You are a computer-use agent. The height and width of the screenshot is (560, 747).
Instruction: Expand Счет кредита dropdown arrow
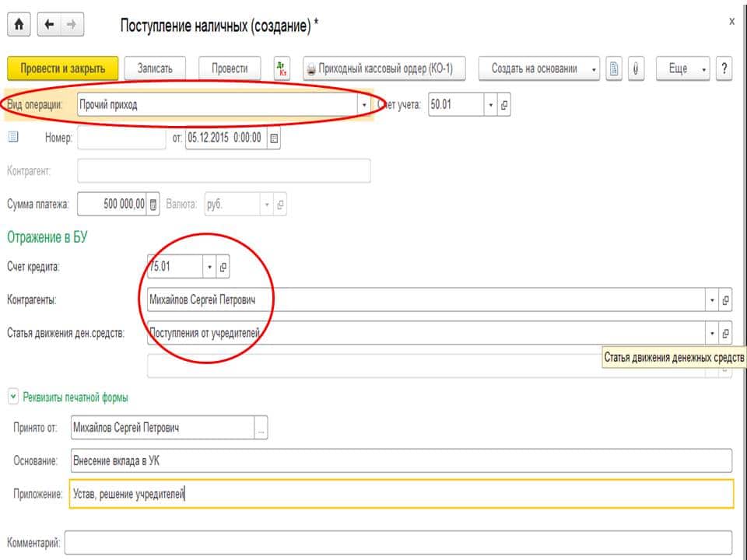[x=209, y=267]
